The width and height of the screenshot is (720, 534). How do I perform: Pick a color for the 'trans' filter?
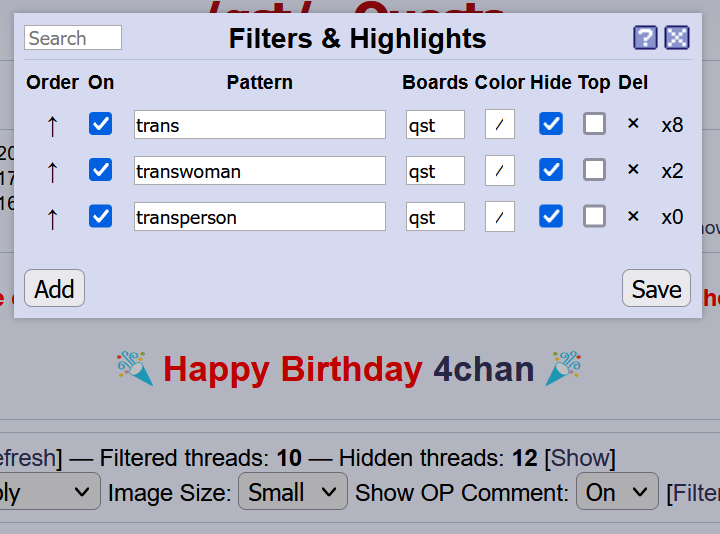click(500, 124)
